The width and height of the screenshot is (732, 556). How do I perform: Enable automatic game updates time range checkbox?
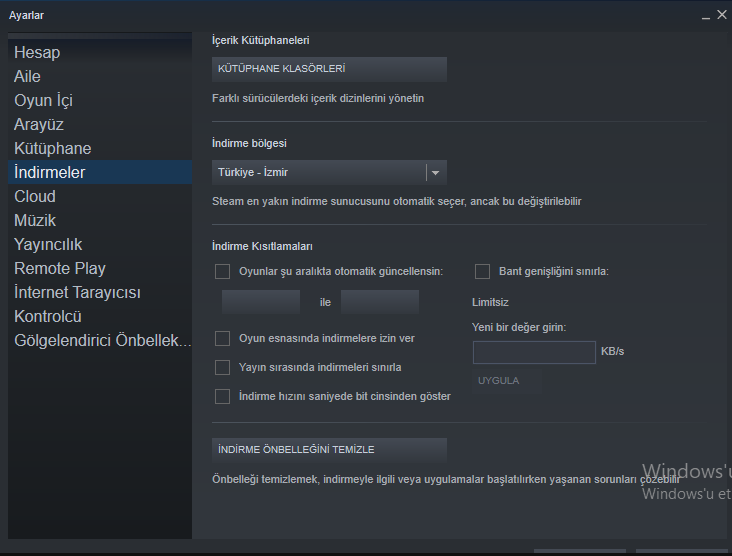coord(222,271)
